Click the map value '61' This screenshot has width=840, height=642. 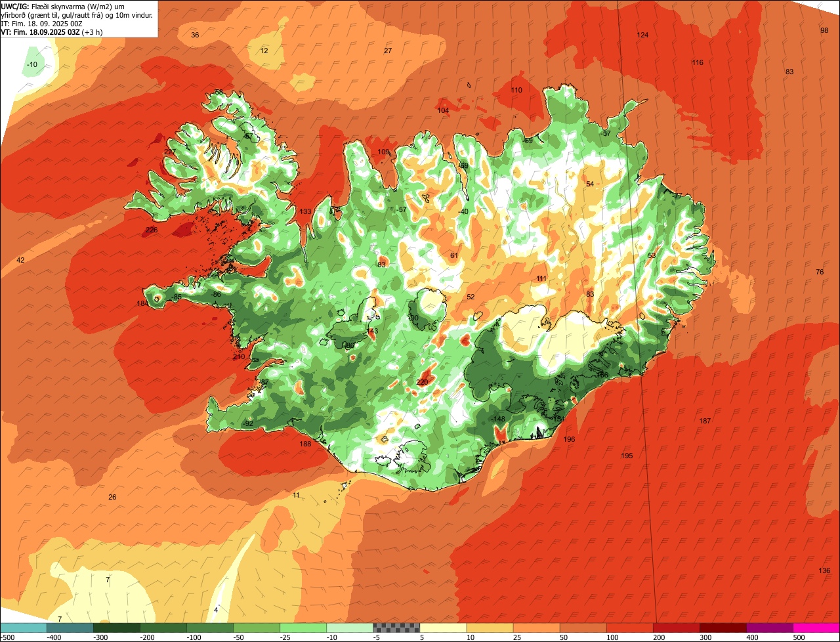(x=453, y=255)
